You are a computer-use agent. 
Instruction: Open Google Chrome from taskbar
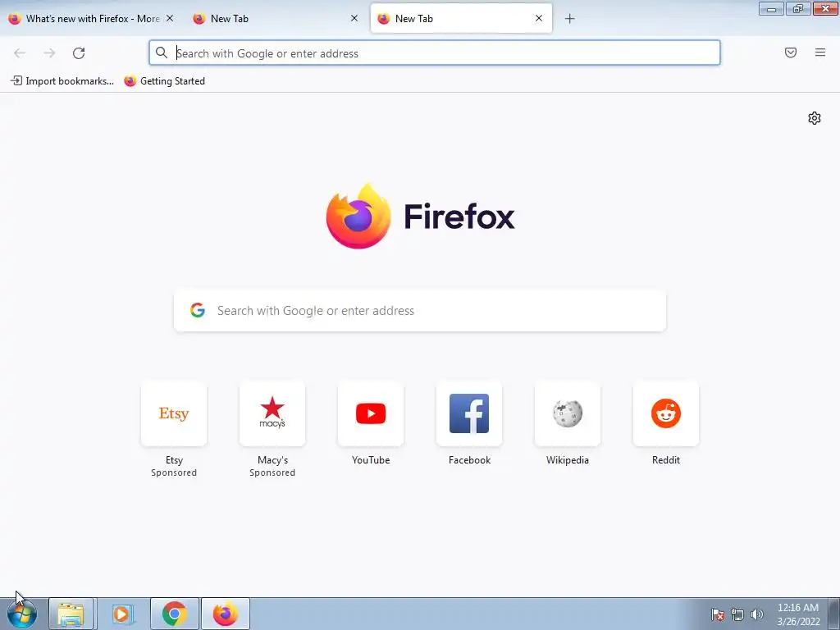coord(174,614)
